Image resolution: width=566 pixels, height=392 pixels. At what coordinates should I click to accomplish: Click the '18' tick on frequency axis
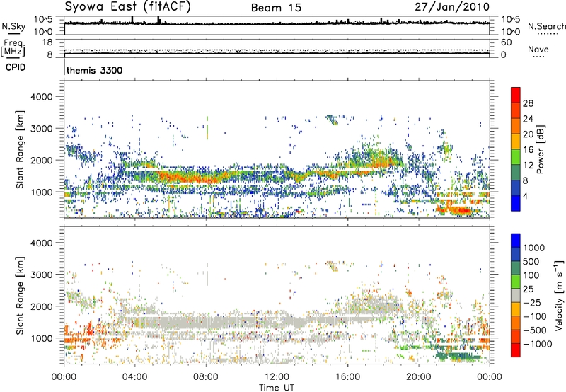[x=47, y=42]
